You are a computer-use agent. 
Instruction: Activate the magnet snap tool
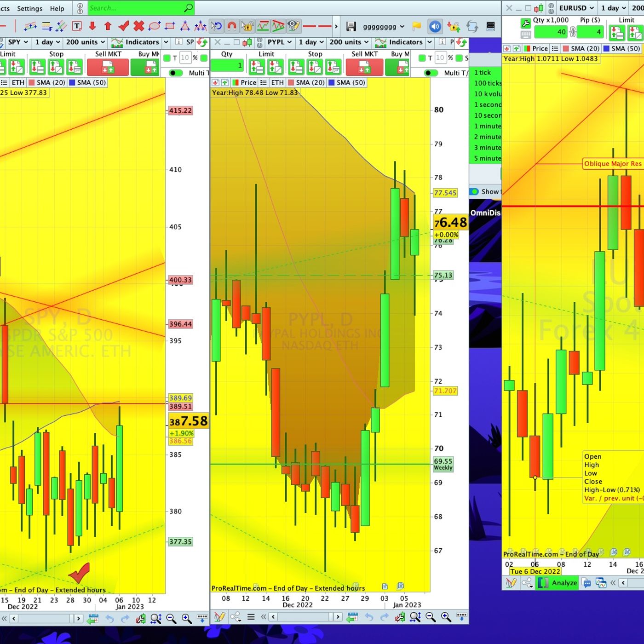tap(232, 26)
